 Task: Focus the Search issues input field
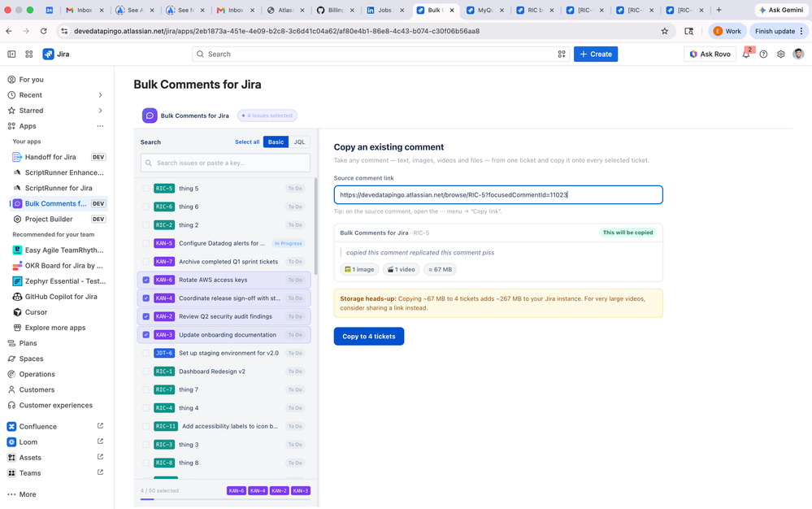click(x=225, y=163)
